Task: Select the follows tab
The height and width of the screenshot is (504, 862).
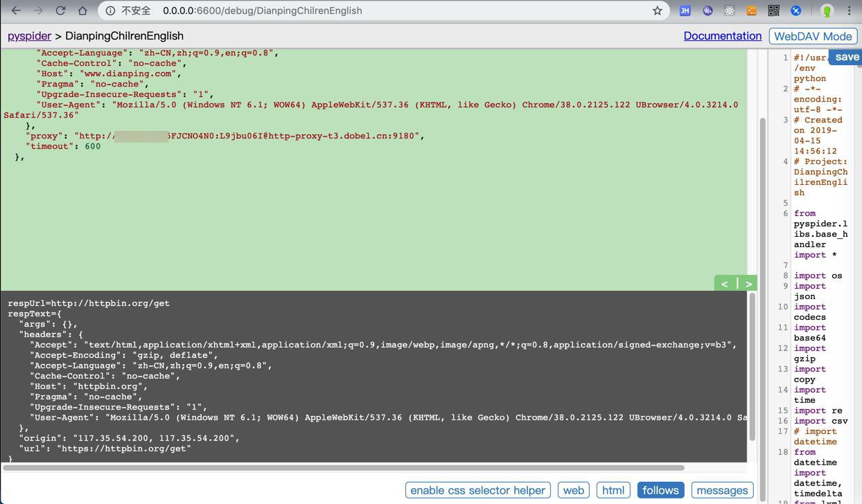Action: [660, 490]
